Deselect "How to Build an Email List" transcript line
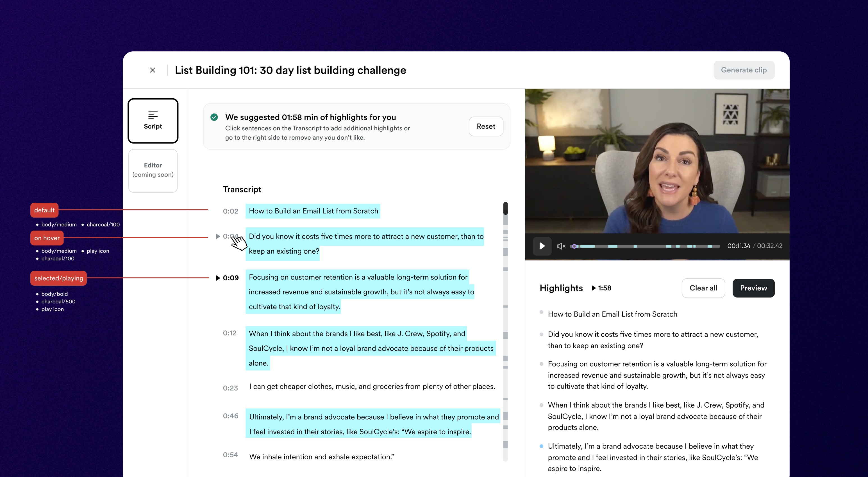The width and height of the screenshot is (868, 477). coord(313,211)
